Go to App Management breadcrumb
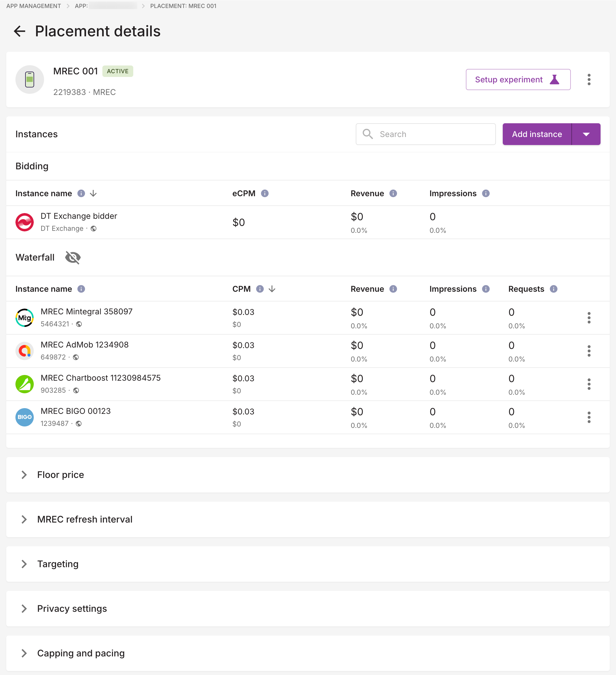This screenshot has width=616, height=675. [33, 6]
